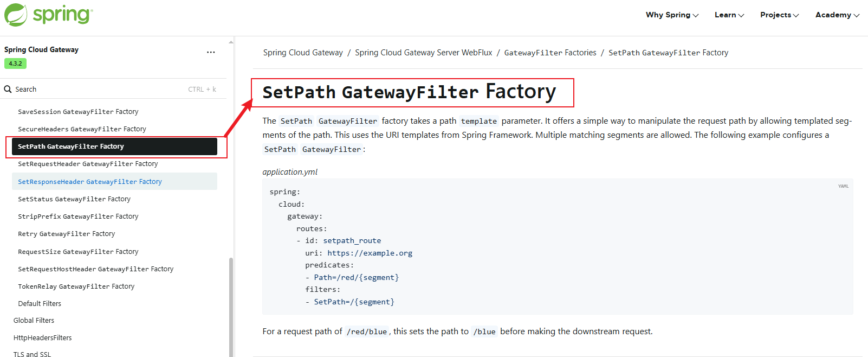Screen dimensions: 868x357
Task: Click the sidebar scroll-up arrow
Action: click(231, 42)
